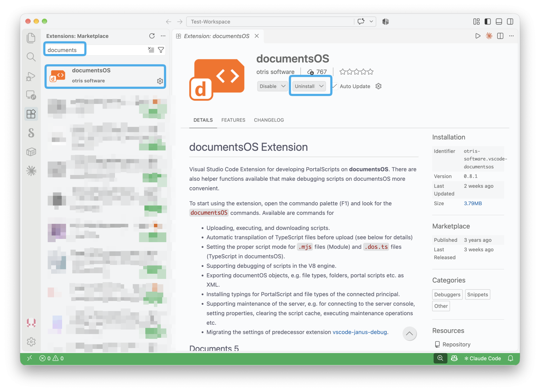
Task: Open Extensions views more actions ellipsis
Action: [163, 36]
